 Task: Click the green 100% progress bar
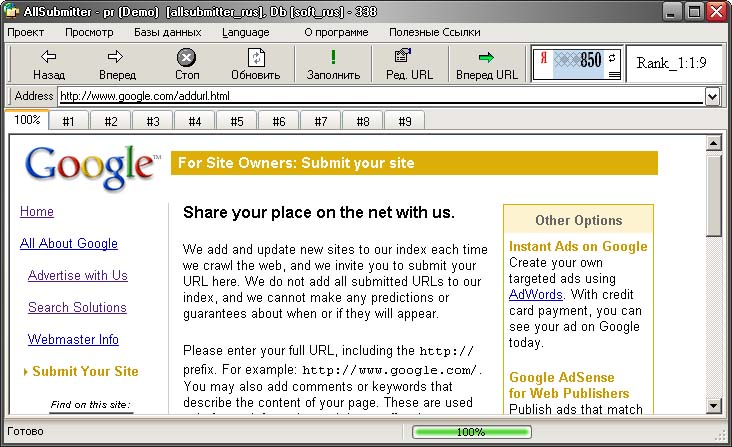click(472, 432)
